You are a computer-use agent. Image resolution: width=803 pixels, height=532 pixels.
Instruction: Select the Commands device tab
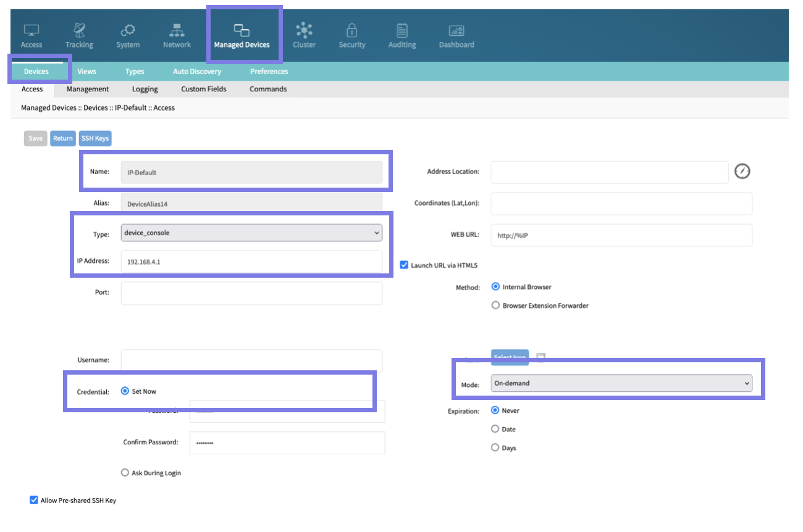(268, 89)
